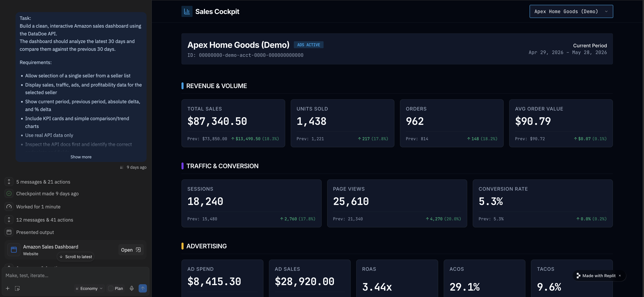Open the Economy mode dropdown
Image resolution: width=644 pixels, height=297 pixels.
coord(89,288)
